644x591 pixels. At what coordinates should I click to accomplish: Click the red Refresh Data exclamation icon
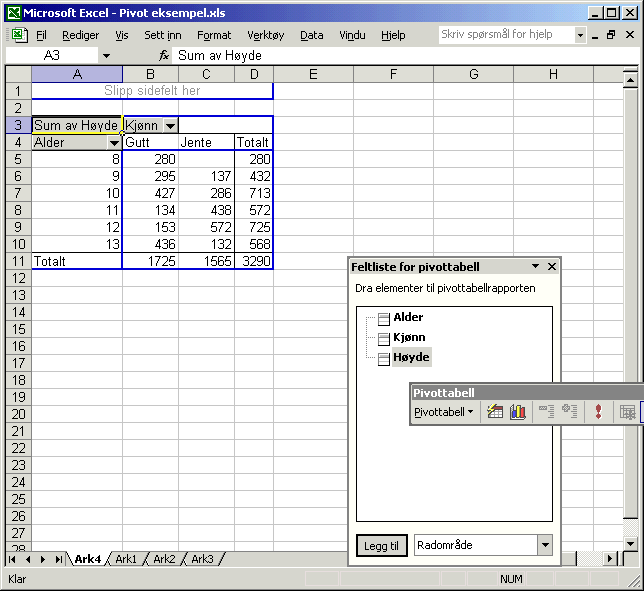[x=598, y=412]
